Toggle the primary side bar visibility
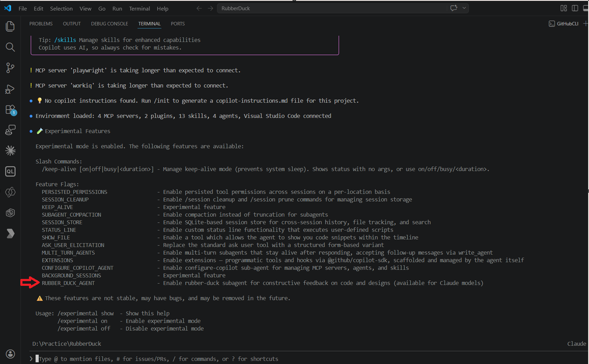 coord(575,8)
